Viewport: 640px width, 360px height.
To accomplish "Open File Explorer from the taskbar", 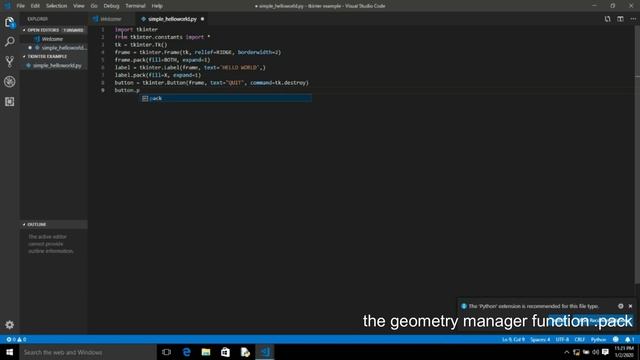I will (206, 352).
